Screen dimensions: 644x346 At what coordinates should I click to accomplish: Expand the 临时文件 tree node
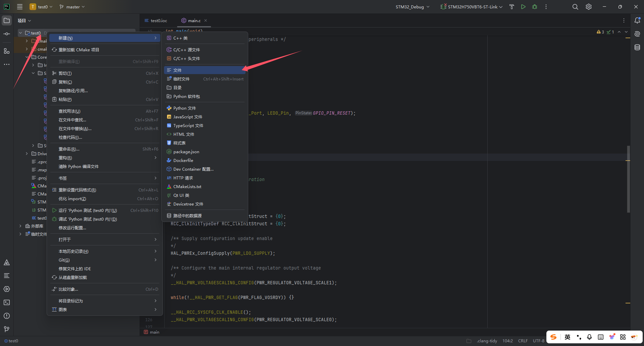pos(20,234)
